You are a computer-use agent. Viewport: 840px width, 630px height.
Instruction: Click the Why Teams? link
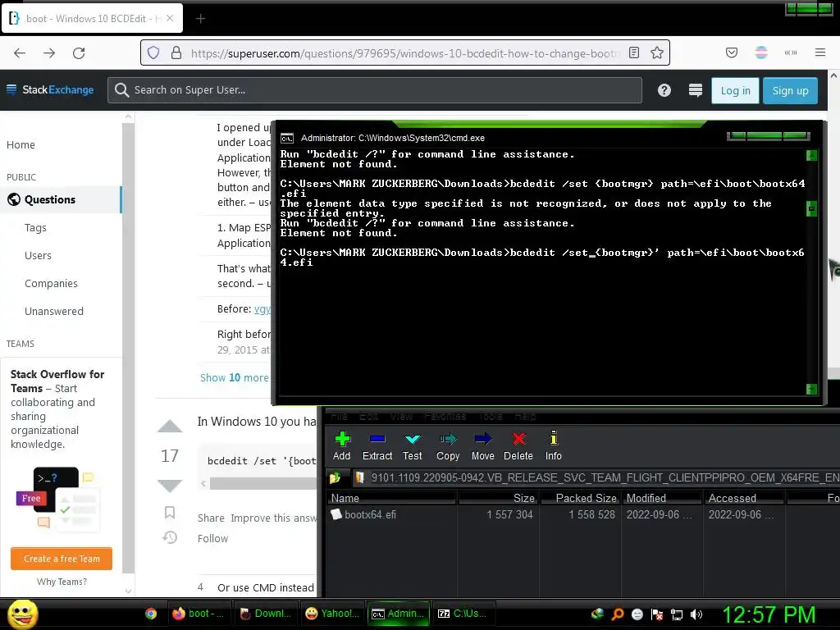(62, 582)
